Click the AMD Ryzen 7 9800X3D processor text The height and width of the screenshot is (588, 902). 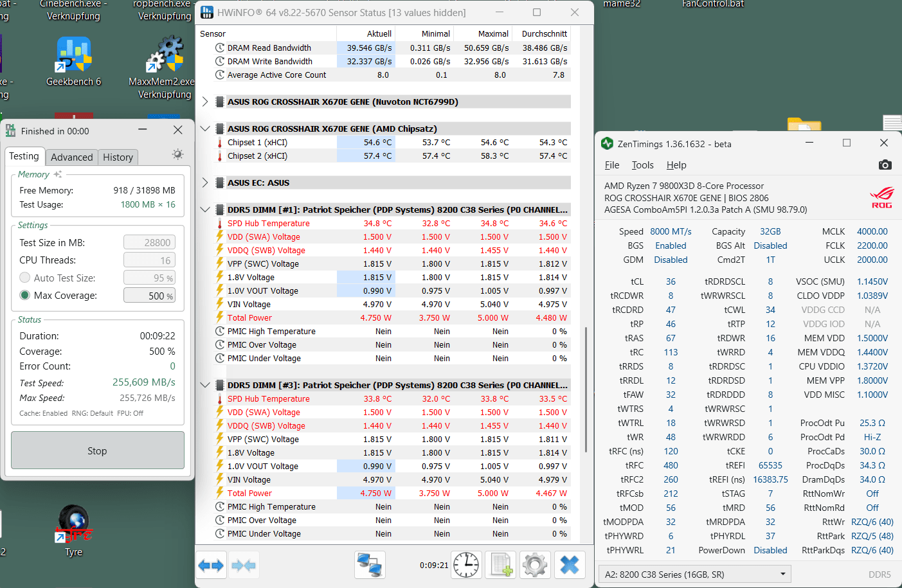(684, 186)
